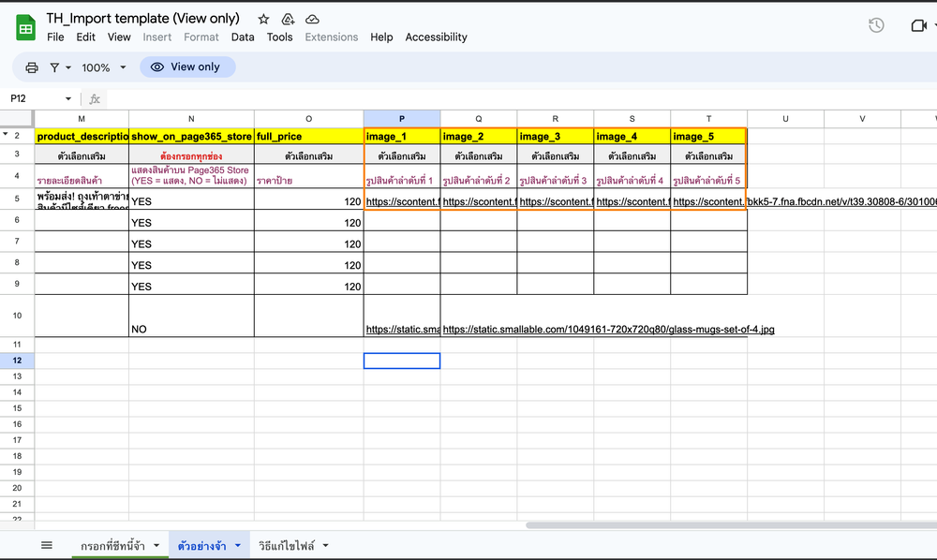The height and width of the screenshot is (560, 937).
Task: Open the image_4 scontent link in row 5
Action: 632,201
